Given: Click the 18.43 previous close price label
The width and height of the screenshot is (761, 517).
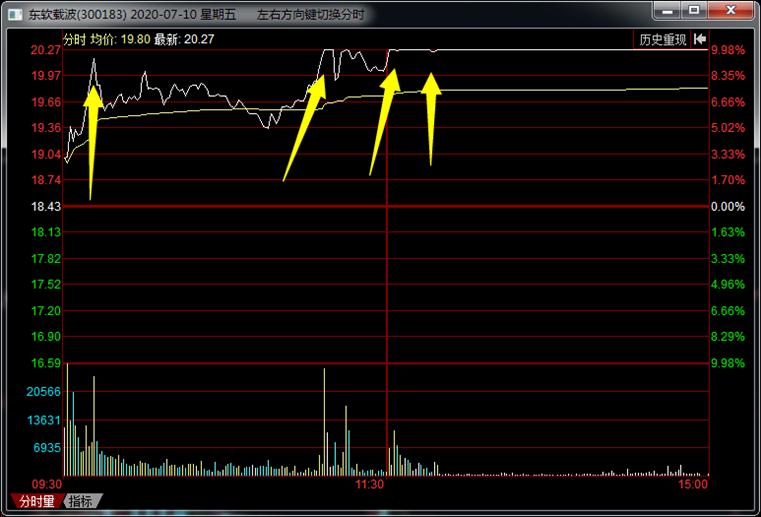Looking at the screenshot, I should click(46, 206).
